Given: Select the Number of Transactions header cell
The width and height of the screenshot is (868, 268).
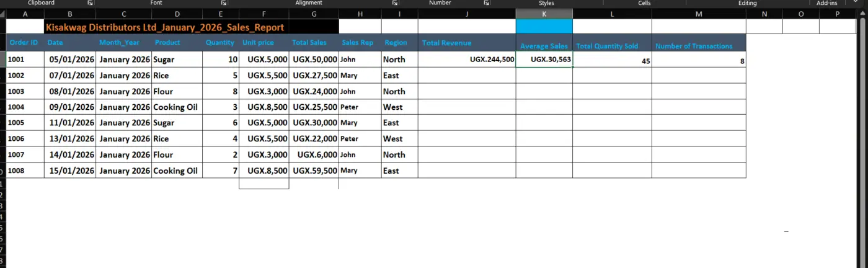Looking at the screenshot, I should tap(699, 43).
